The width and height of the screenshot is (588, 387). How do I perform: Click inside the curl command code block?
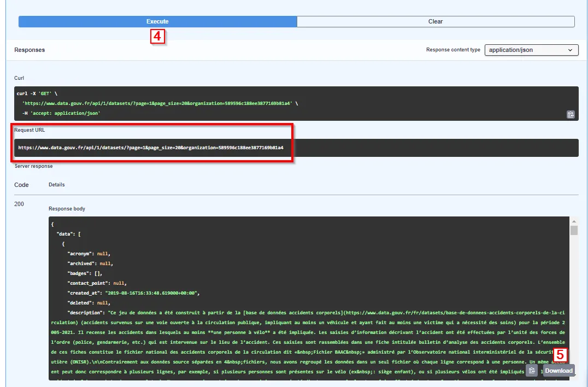(x=296, y=103)
